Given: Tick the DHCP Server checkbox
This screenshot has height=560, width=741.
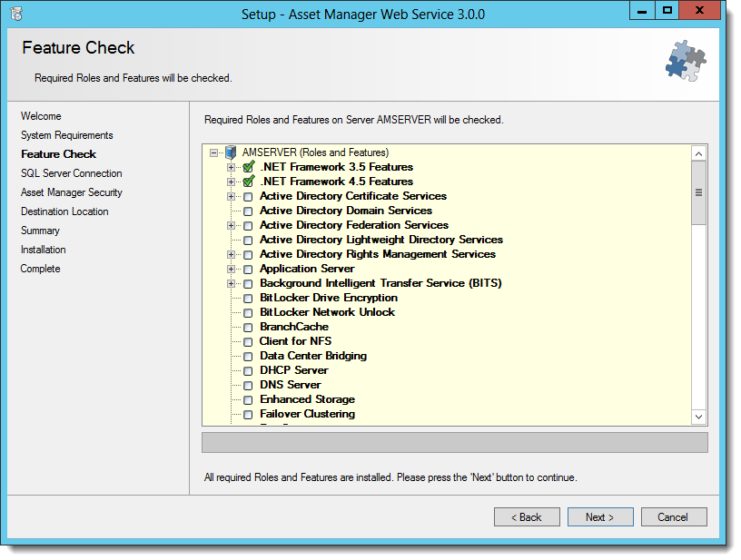Looking at the screenshot, I should point(248,371).
